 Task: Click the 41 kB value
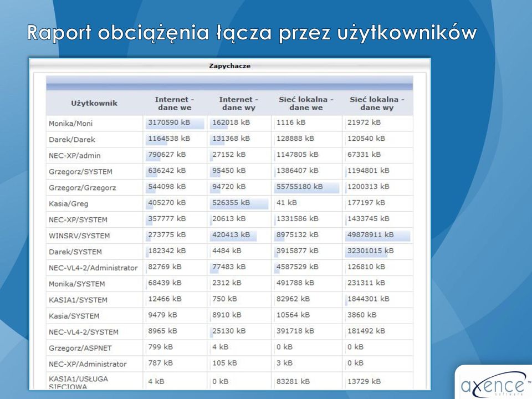[287, 203]
